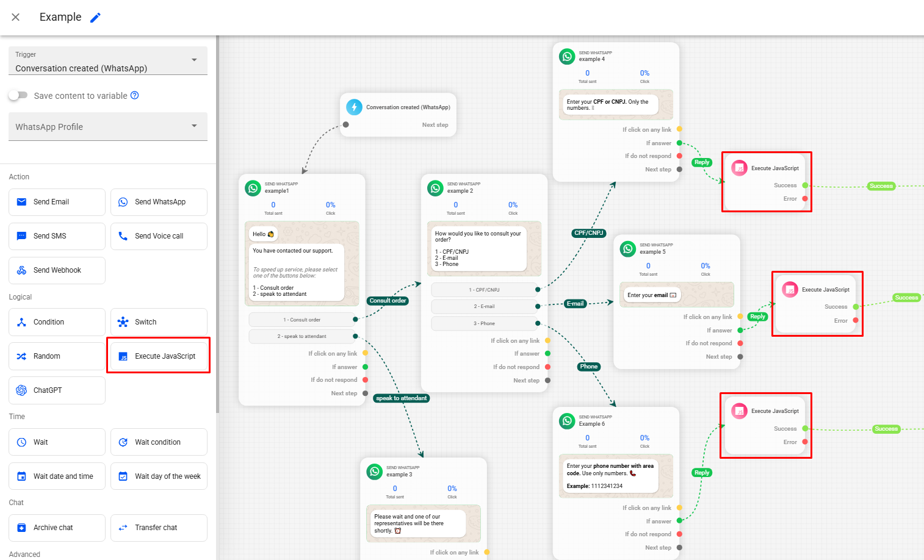Pick the Switch logical block

click(x=159, y=322)
